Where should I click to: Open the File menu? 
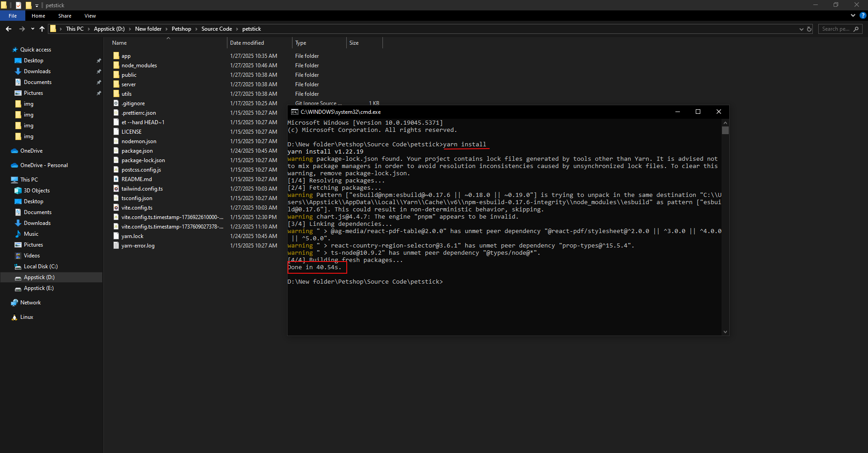(x=13, y=16)
